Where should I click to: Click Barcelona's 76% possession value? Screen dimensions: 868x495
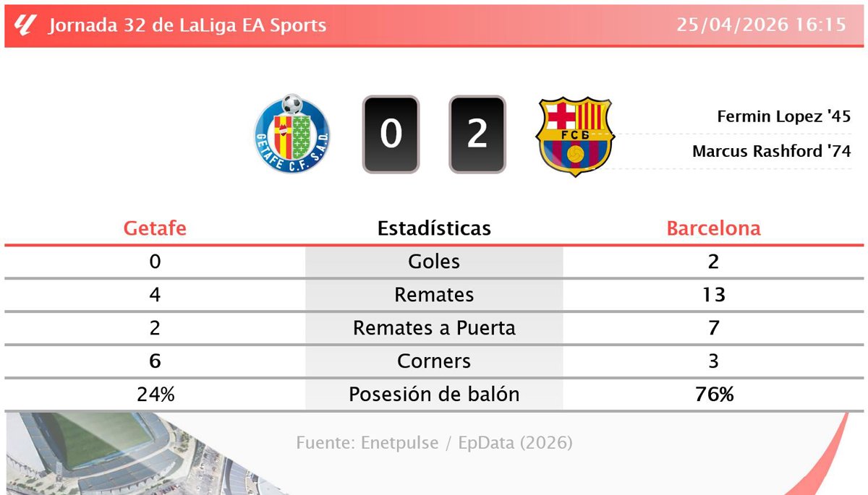[x=713, y=395]
